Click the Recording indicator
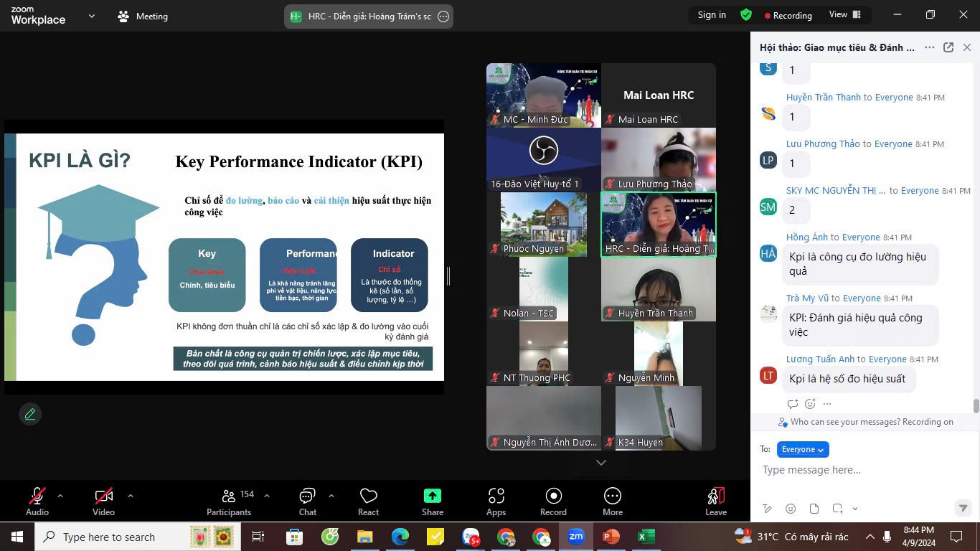The height and width of the screenshot is (551, 980). 788,15
